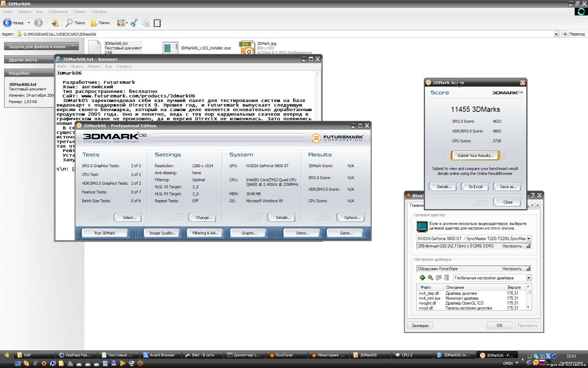Click the edit preset icon in RivaTuner

(x=439, y=278)
